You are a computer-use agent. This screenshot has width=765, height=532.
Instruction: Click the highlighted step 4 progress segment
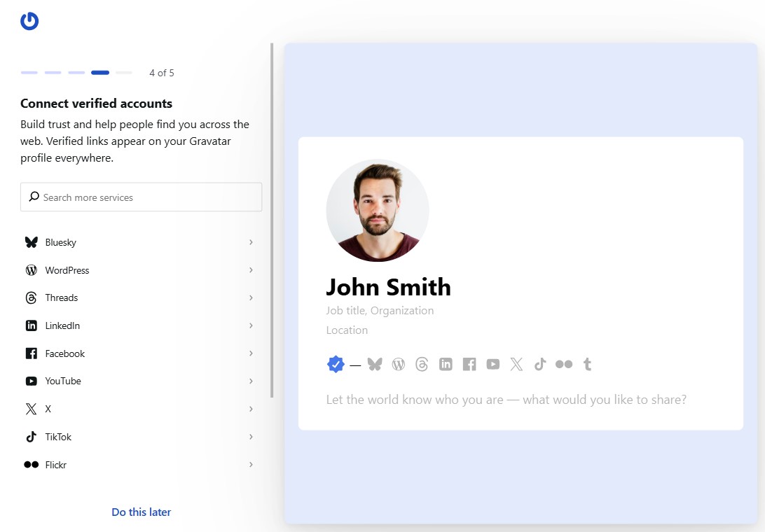[x=100, y=72]
